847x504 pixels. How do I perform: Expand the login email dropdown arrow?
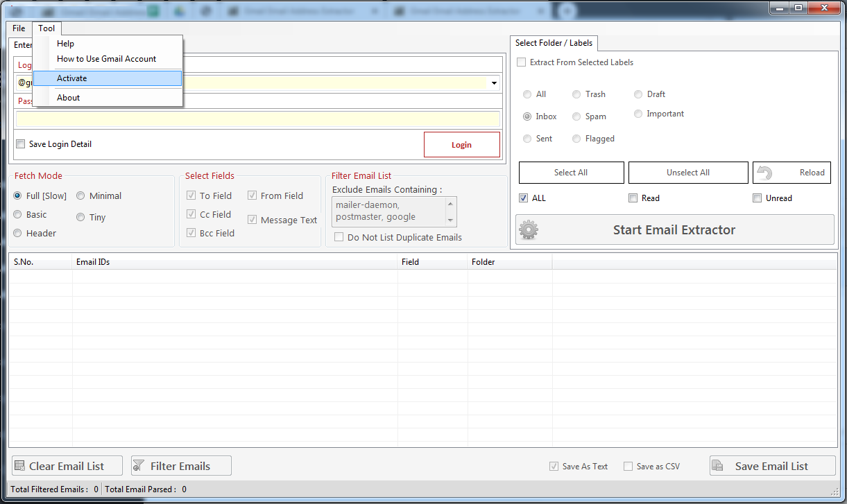494,82
